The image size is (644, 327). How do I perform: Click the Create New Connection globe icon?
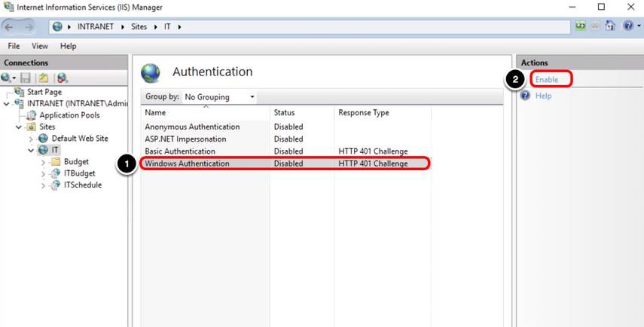pos(8,78)
